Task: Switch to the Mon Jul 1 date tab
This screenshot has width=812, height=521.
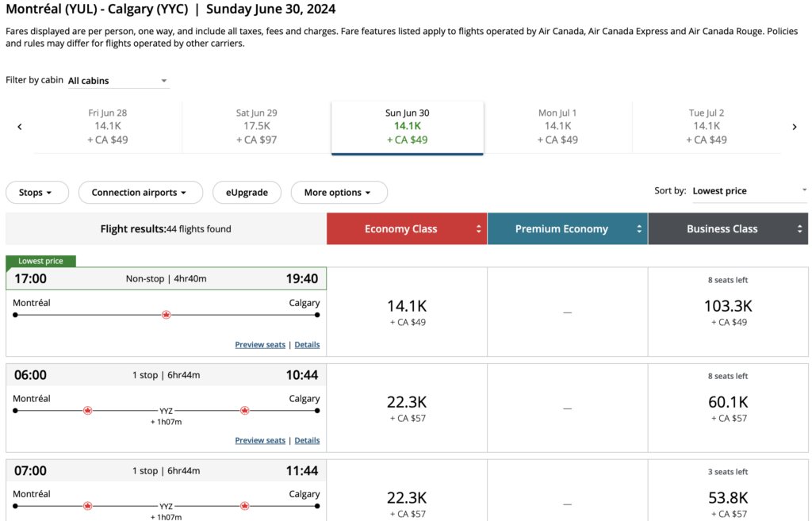Action: (557, 127)
